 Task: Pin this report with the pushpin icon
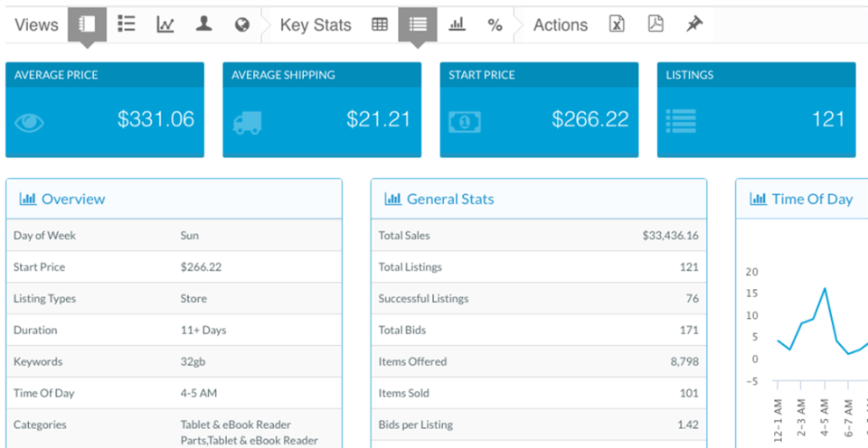pos(694,23)
